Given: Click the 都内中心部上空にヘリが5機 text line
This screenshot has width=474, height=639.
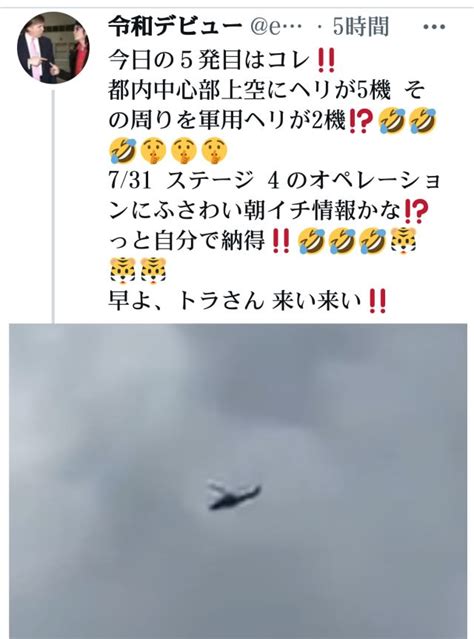Looking at the screenshot, I should pos(249,90).
